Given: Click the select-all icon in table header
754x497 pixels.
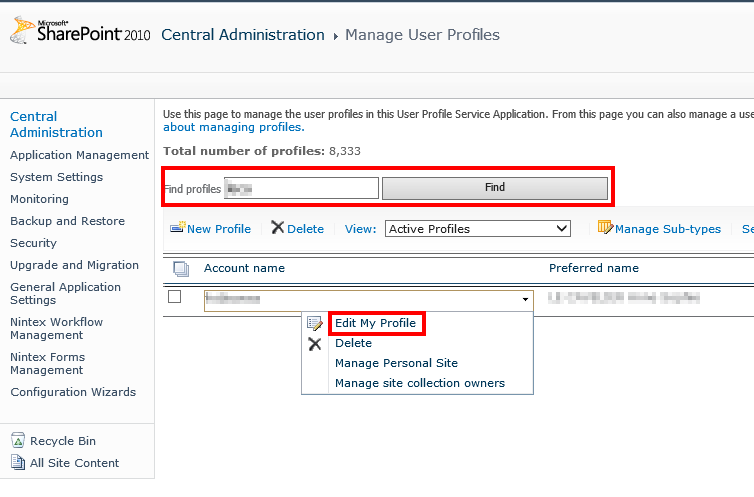Looking at the screenshot, I should click(180, 268).
